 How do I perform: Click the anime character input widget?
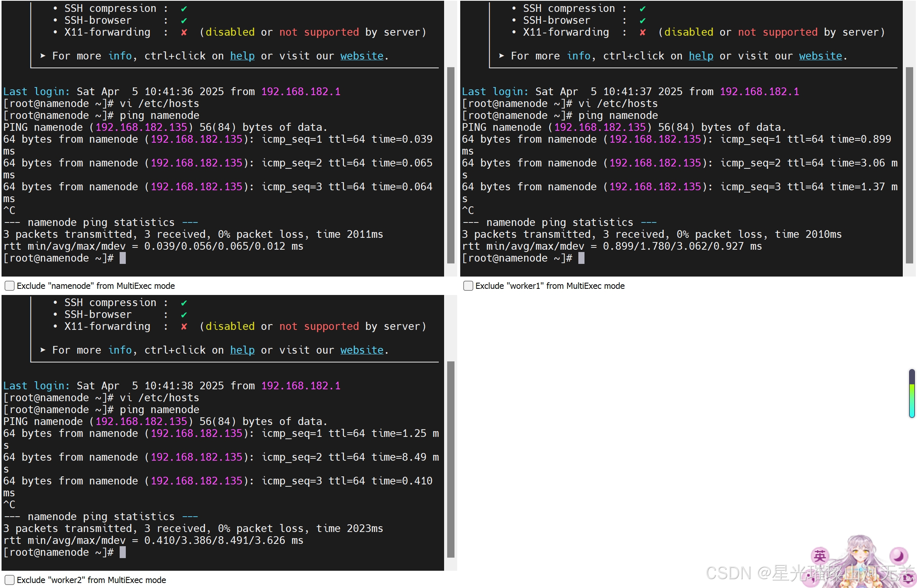pos(861,556)
